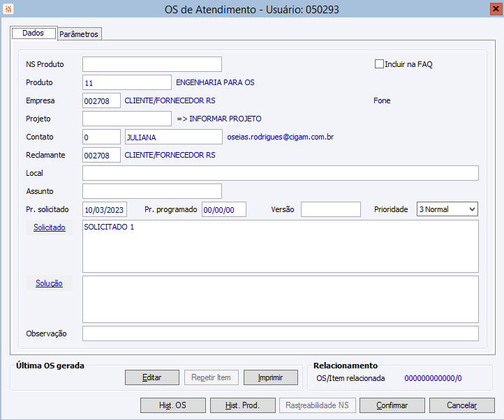Click the Imprimir button
The height and width of the screenshot is (420, 504).
271,377
